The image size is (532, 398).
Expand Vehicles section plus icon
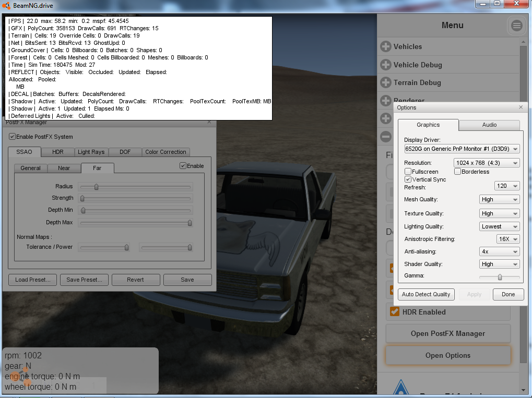pyautogui.click(x=386, y=46)
